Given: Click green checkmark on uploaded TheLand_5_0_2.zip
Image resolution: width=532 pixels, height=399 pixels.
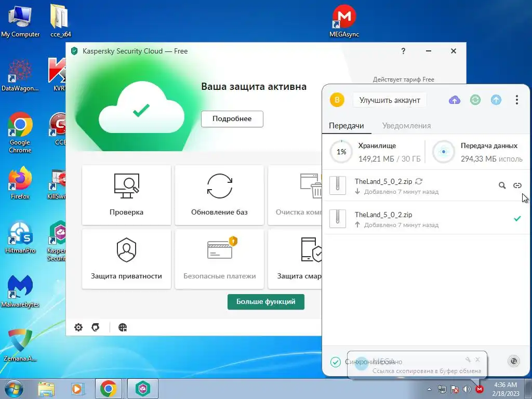Looking at the screenshot, I should 517,219.
